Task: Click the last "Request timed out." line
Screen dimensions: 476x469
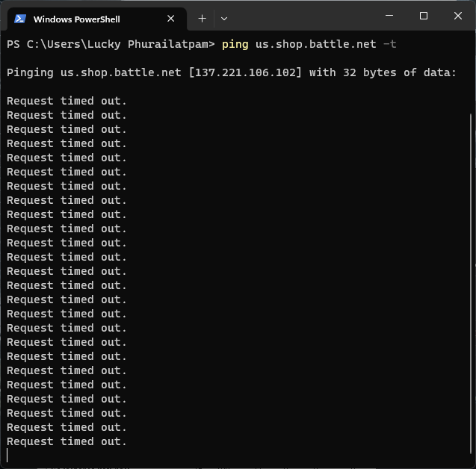Action: 67,441
